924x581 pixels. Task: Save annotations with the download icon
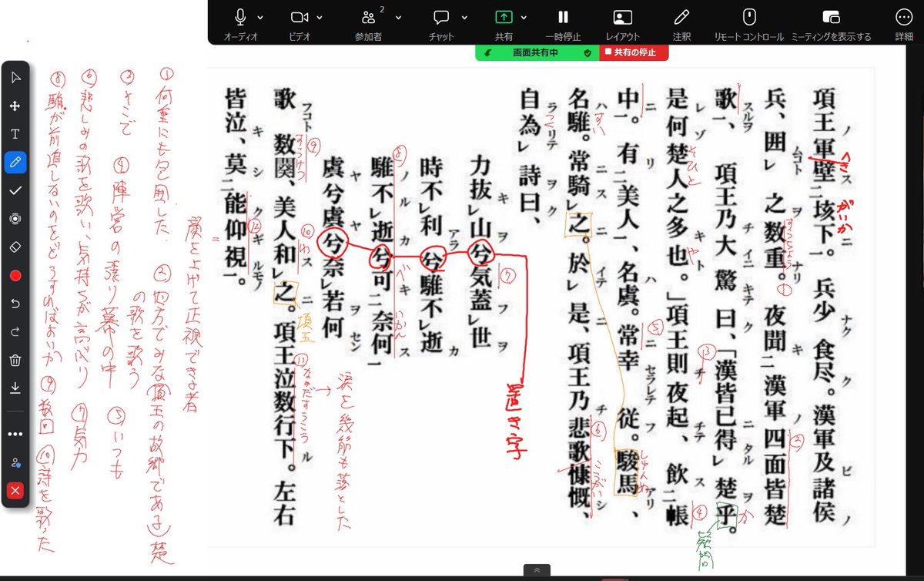pyautogui.click(x=15, y=388)
